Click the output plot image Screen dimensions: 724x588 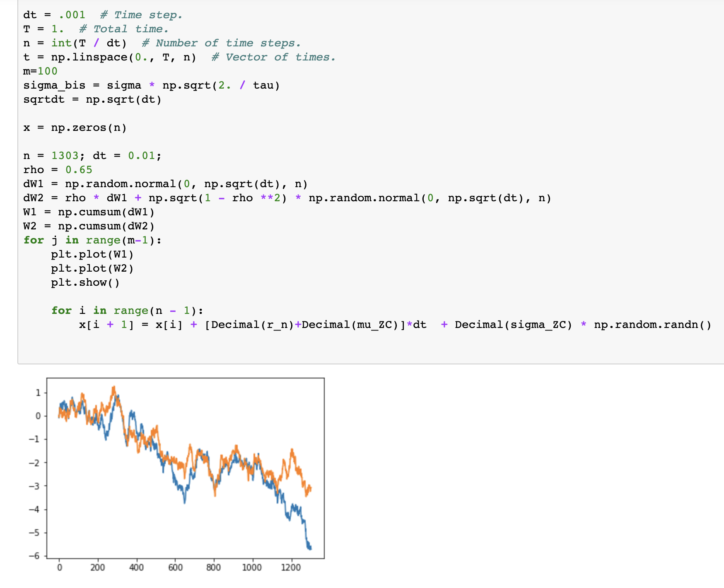pos(176,475)
